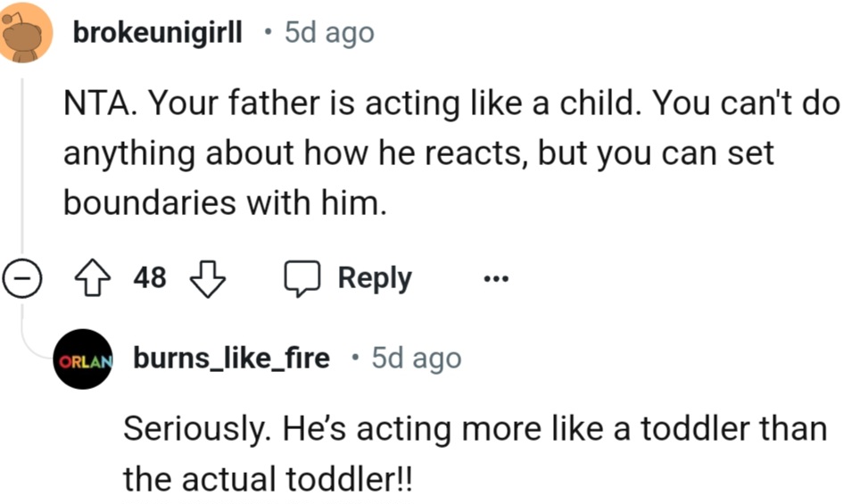Click the 48 vote count

click(150, 278)
